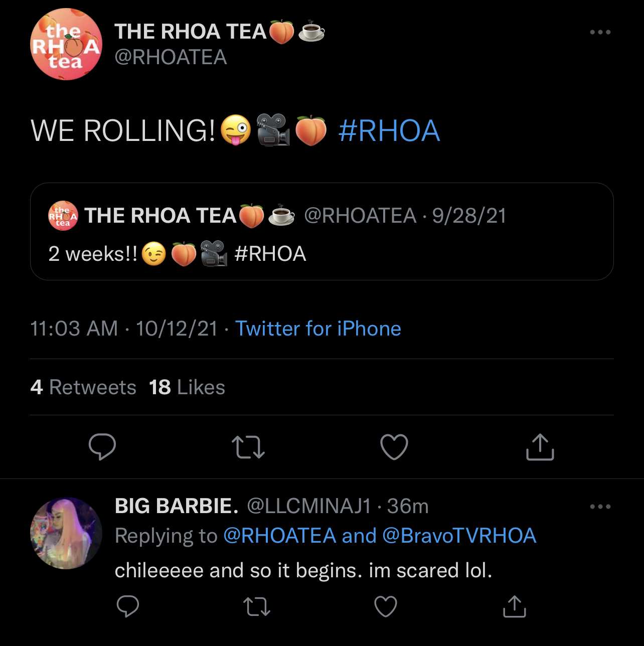Open more options for main tweet

[600, 32]
